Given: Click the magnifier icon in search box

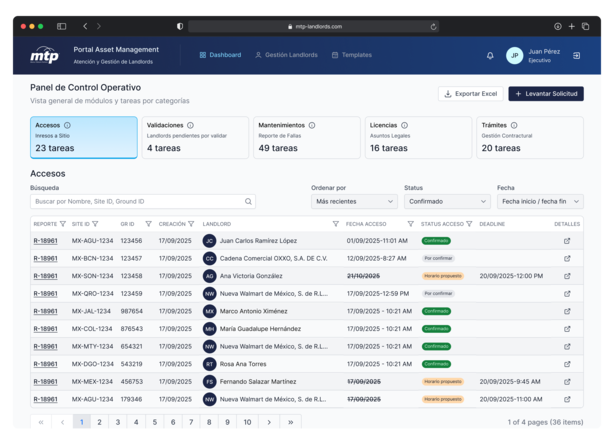Looking at the screenshot, I should pos(248,201).
